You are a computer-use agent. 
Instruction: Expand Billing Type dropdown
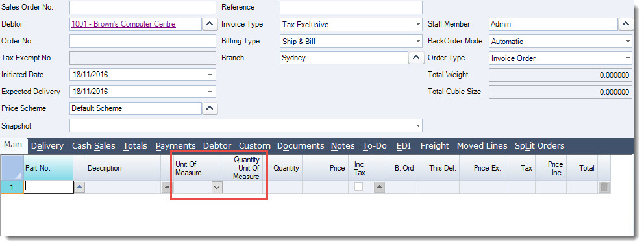pos(418,42)
